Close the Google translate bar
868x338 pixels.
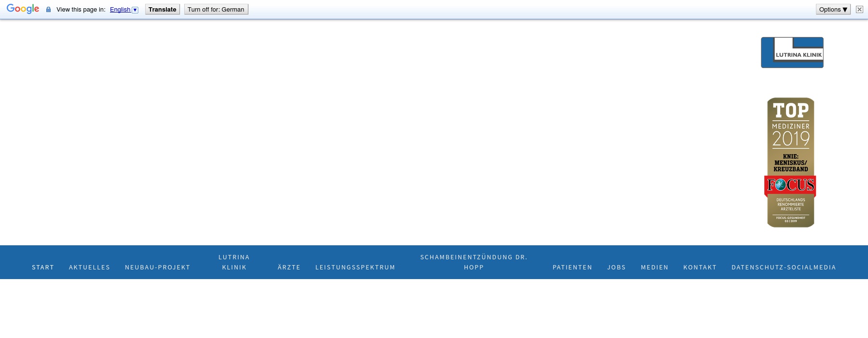pyautogui.click(x=859, y=10)
